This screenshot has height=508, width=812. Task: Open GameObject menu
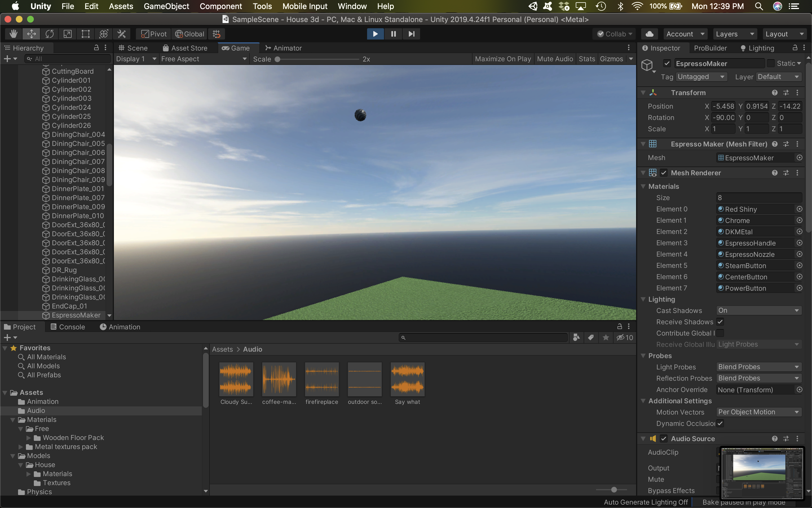pos(166,6)
